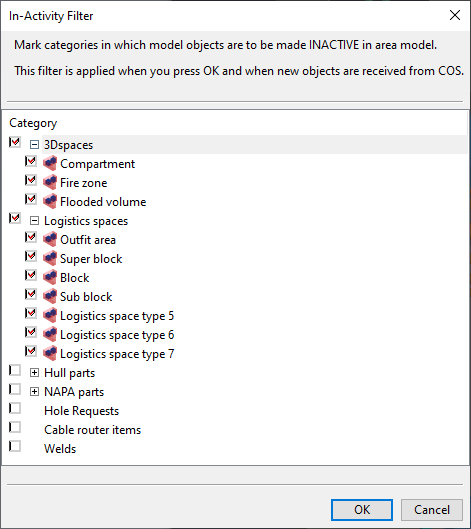Click the Fire zone cube icon
471x529 pixels.
(x=50, y=183)
